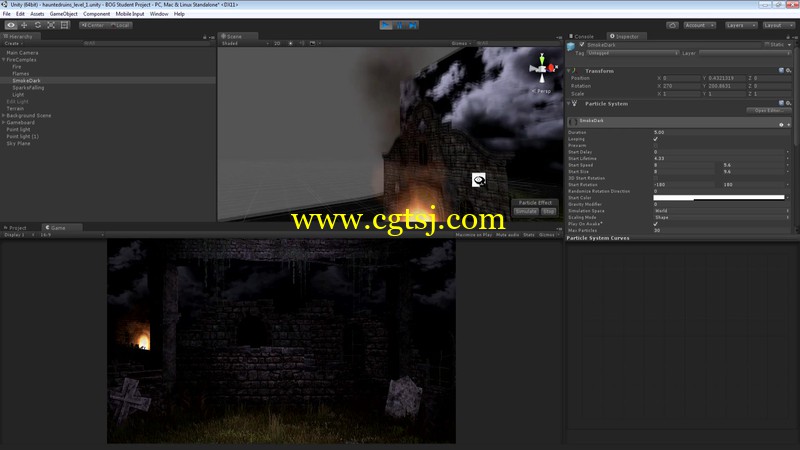
Task: Toggle SmokeDark active checkbox
Action: 582,44
